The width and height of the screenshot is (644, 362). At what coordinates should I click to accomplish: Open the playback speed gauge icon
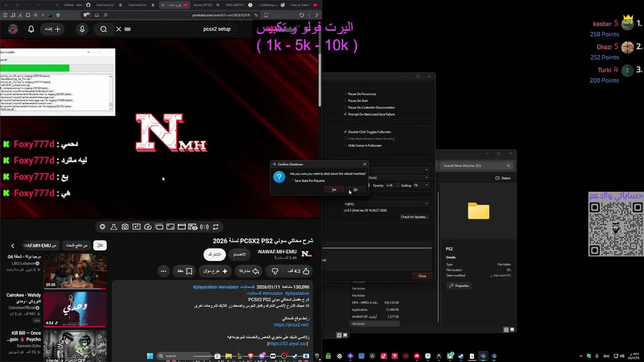point(148,227)
